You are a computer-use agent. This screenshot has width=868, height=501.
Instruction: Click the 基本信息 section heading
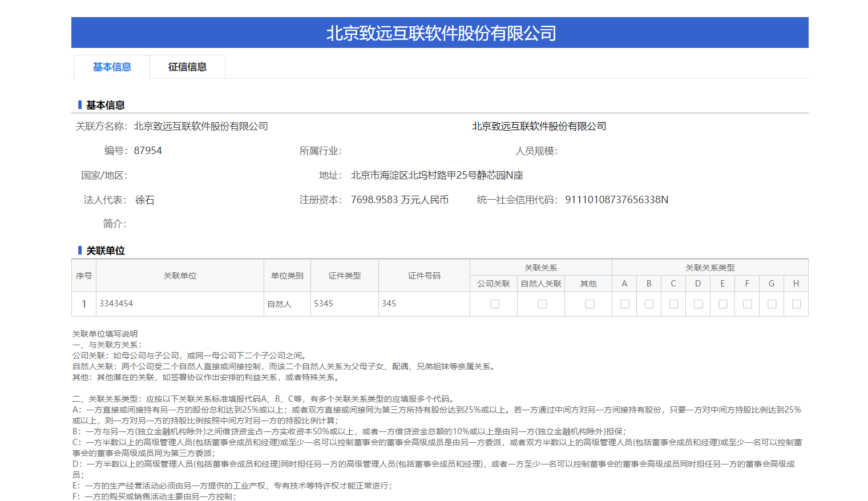pyautogui.click(x=106, y=105)
